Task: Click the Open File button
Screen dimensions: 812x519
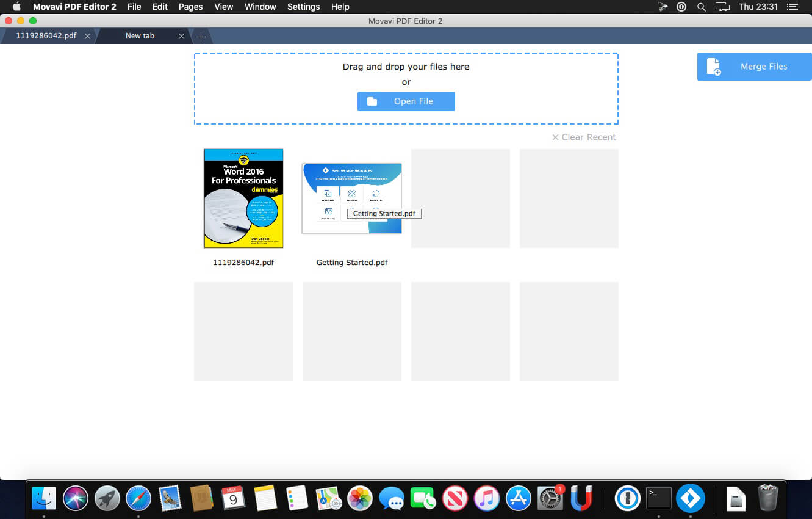Action: (x=406, y=101)
